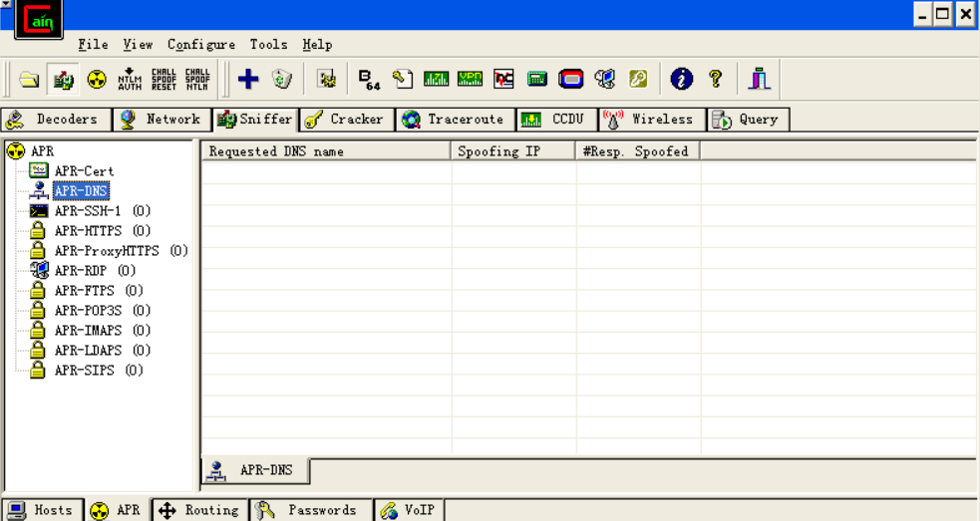Image resolution: width=980 pixels, height=521 pixels.
Task: Switch to the CCDU tab
Action: [557, 120]
